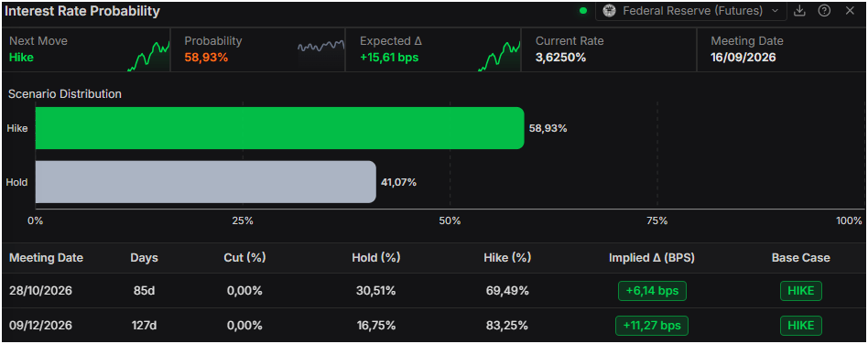Click HIKE base case badge for 09/12/2026
The width and height of the screenshot is (868, 344).
point(801,326)
